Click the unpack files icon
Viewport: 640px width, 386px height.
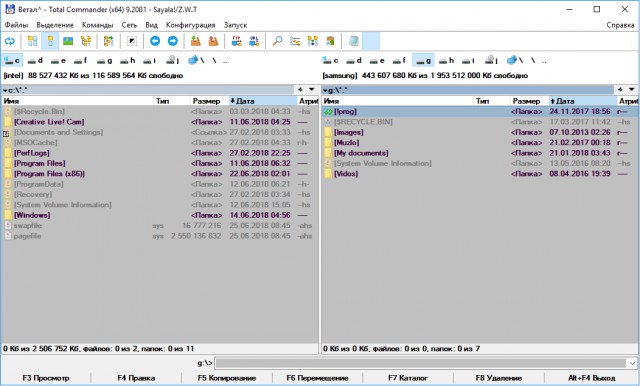pyautogui.click(x=213, y=41)
